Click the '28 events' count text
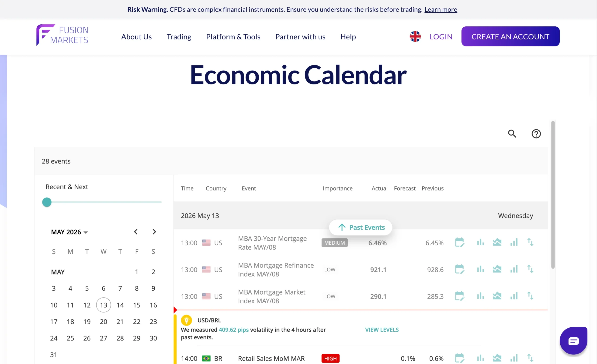Image resolution: width=597 pixels, height=364 pixels. (56, 161)
